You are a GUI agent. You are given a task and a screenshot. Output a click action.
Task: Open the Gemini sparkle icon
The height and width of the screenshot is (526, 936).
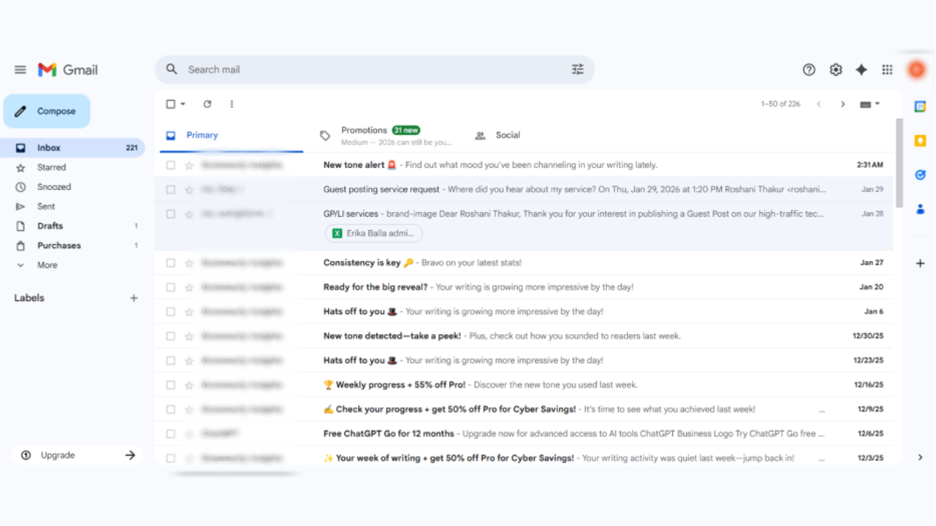tap(861, 70)
